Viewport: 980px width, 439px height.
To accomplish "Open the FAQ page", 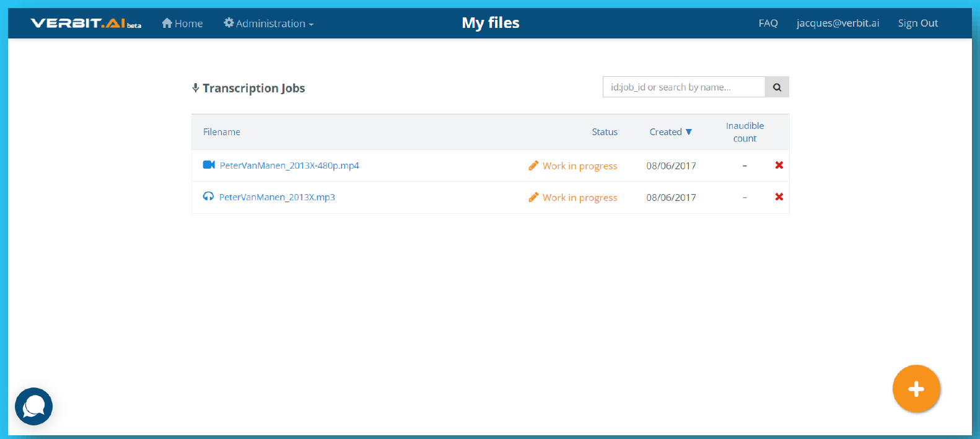I will pos(768,24).
